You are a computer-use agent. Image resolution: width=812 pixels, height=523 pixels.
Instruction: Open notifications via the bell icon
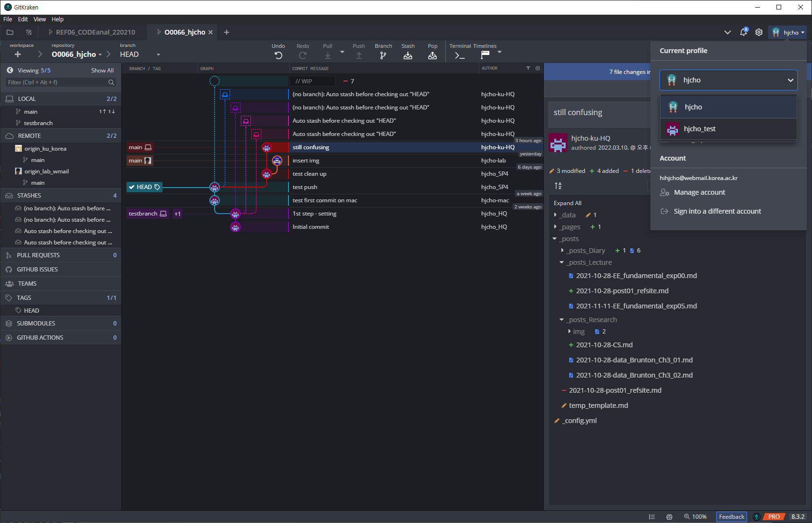pos(743,32)
